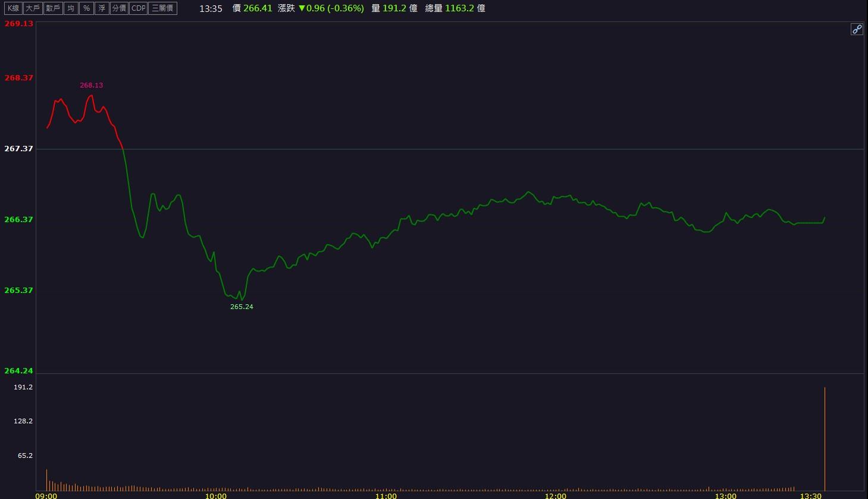Image resolution: width=868 pixels, height=499 pixels.
Task: Click the 13:30 time axis label
Action: [x=811, y=495]
